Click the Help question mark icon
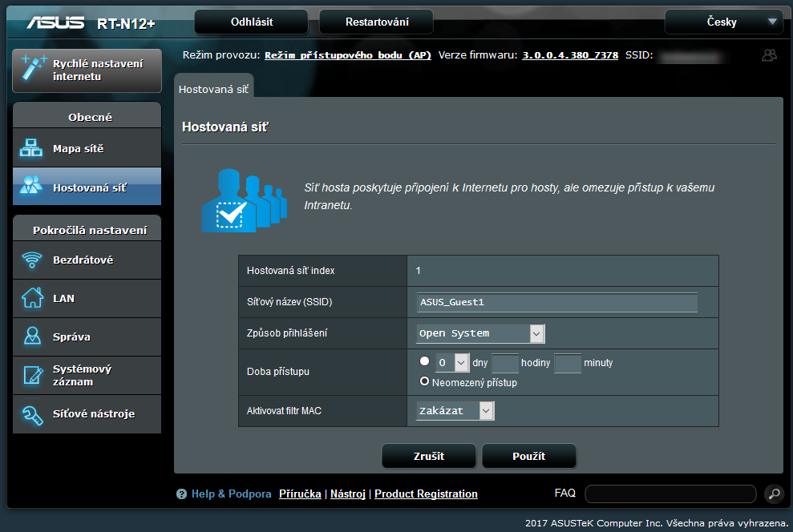Viewport: 793px width, 532px height. (x=181, y=494)
